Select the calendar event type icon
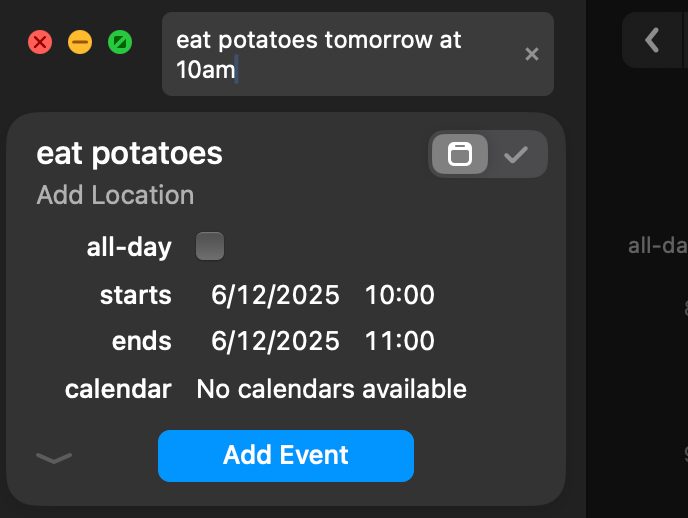 460,155
